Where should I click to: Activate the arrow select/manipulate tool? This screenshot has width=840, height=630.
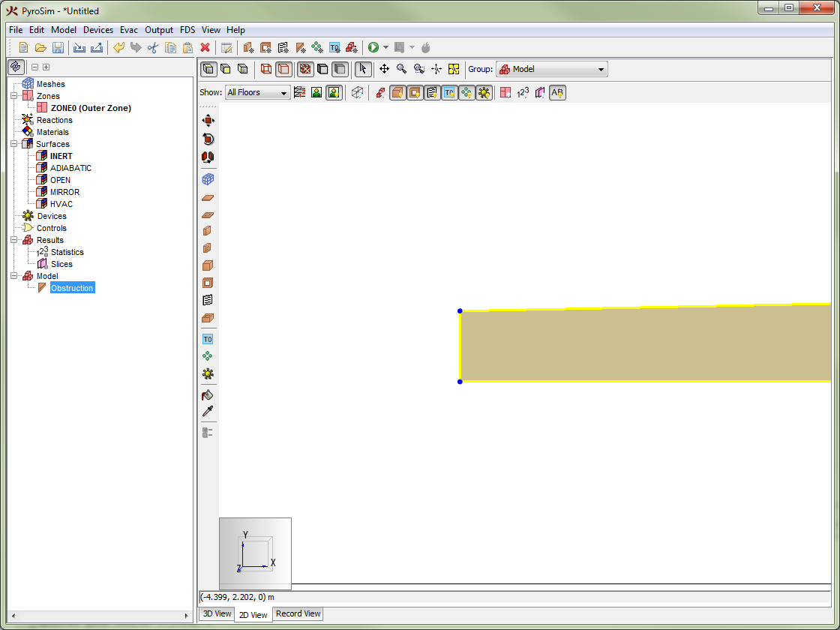click(x=363, y=69)
